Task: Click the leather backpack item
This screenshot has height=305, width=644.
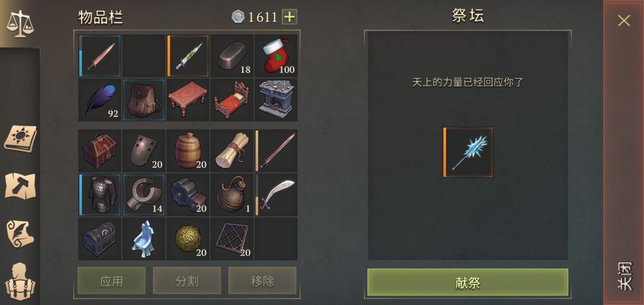Action: pos(144,99)
